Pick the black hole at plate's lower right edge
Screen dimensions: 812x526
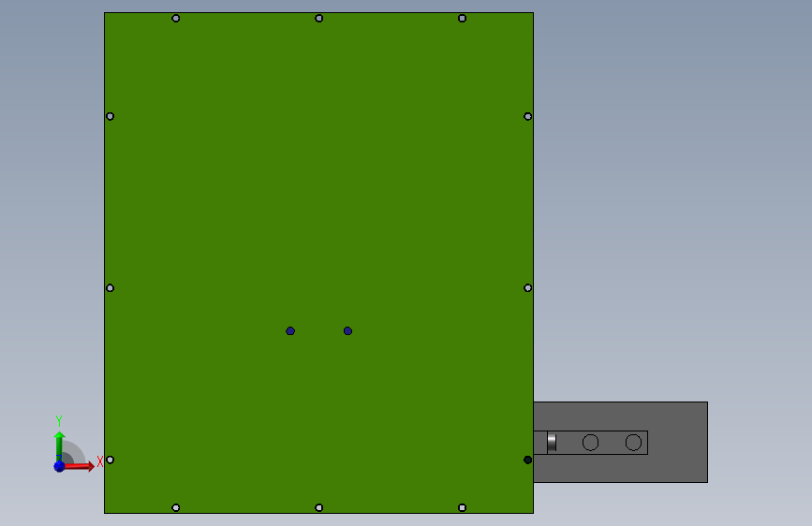[x=527, y=460]
